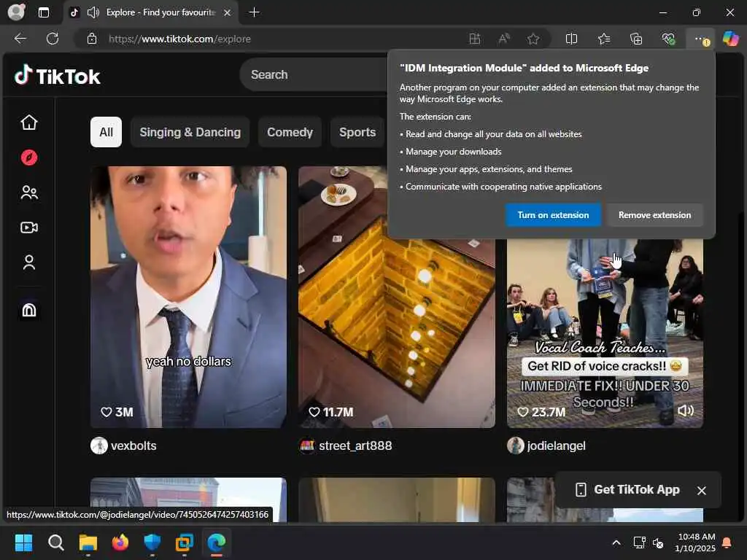Click the jodielangel avatar image
Screen dimensions: 747x560
click(x=516, y=446)
